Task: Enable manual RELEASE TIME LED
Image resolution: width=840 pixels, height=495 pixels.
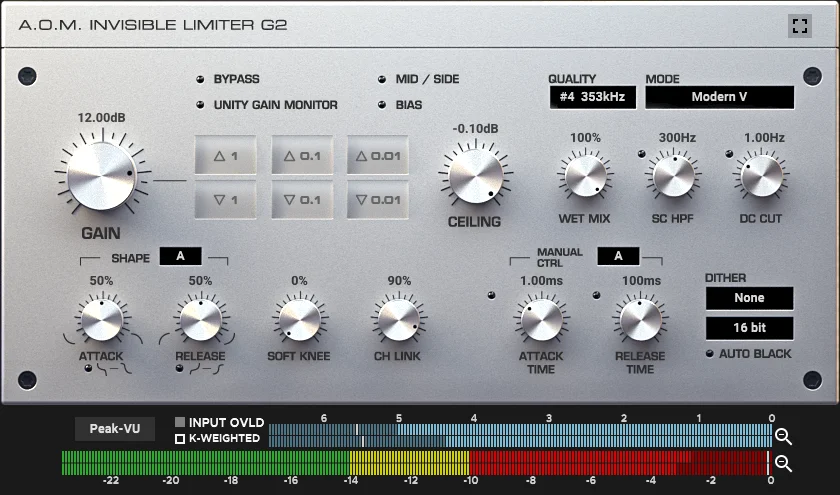Action: (596, 295)
